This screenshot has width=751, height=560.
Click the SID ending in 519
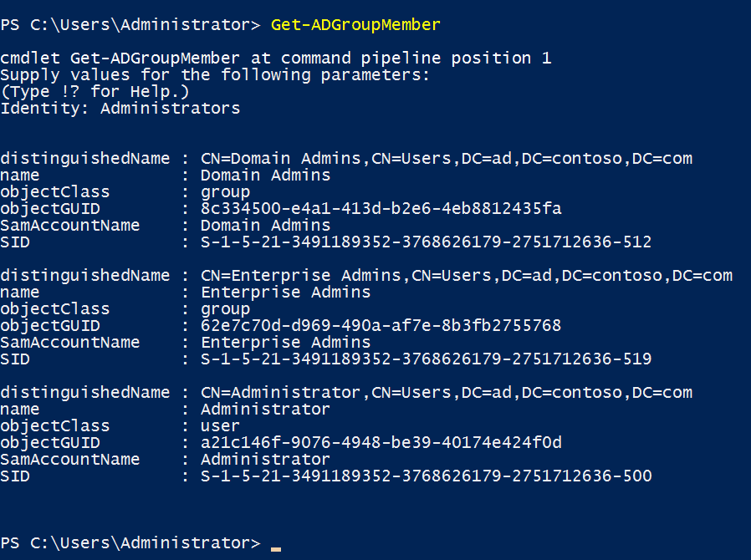click(426, 359)
